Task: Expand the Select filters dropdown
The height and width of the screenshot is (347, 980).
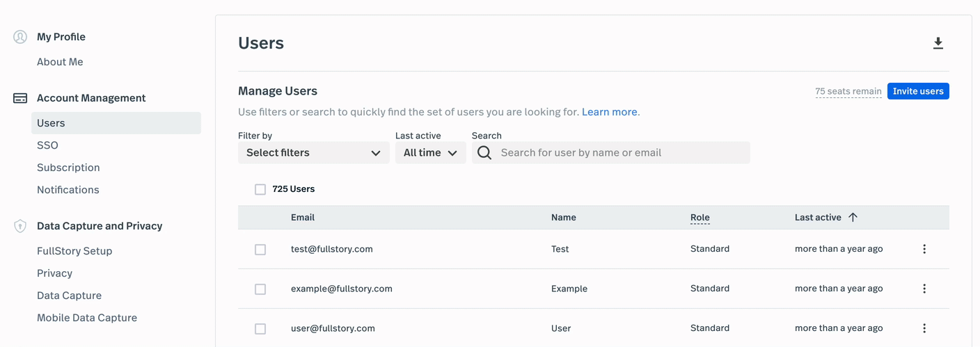Action: [313, 153]
